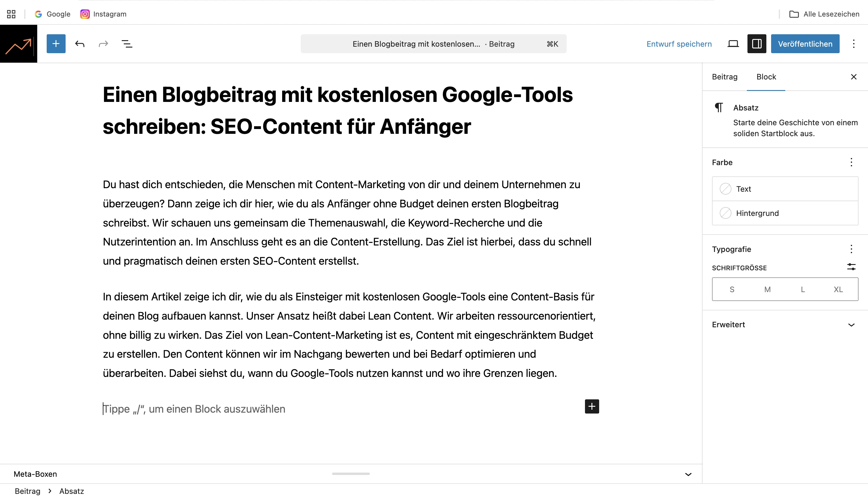Toggle the settings sidebar panel
This screenshot has height=498, width=868.
pos(757,44)
